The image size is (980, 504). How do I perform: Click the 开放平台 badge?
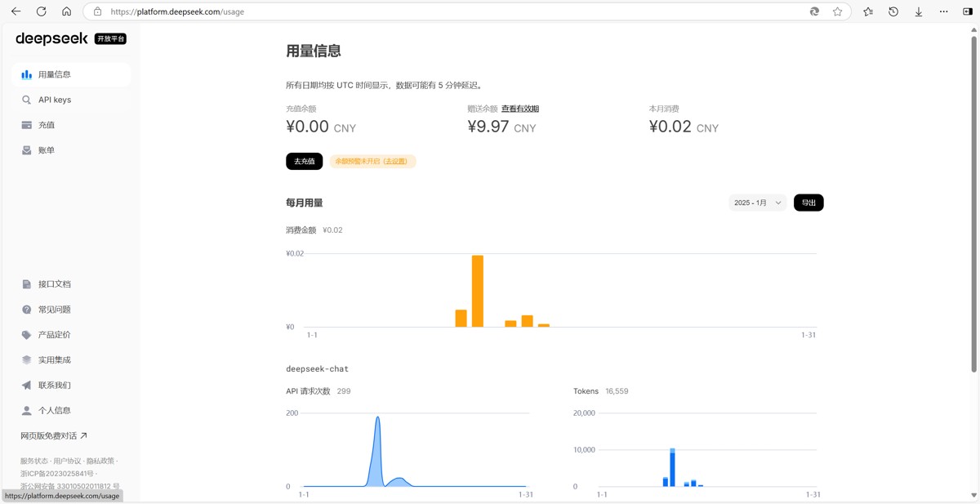[x=110, y=38]
